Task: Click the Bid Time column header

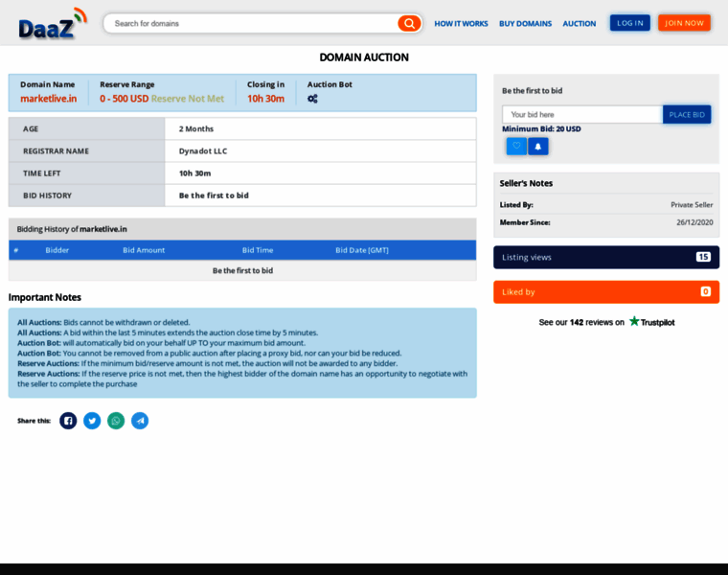Action: (258, 250)
